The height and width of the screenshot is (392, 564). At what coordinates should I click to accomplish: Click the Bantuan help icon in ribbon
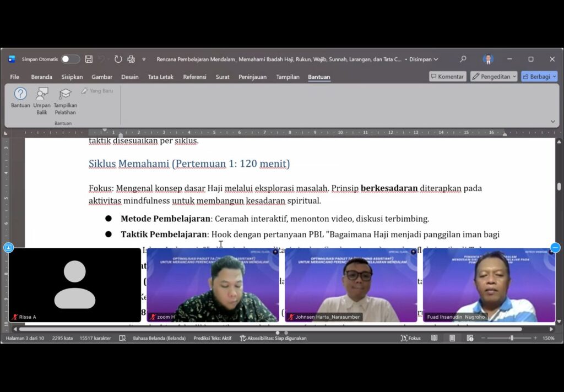tap(20, 94)
